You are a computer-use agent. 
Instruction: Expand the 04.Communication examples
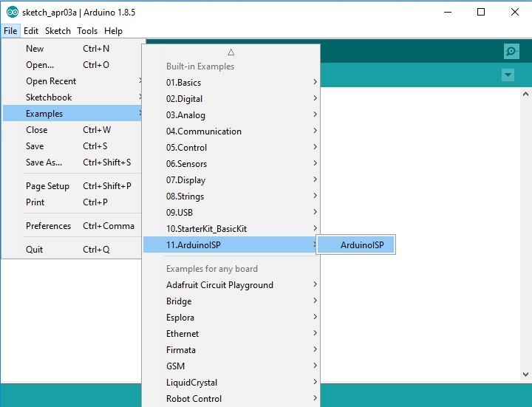coord(231,131)
